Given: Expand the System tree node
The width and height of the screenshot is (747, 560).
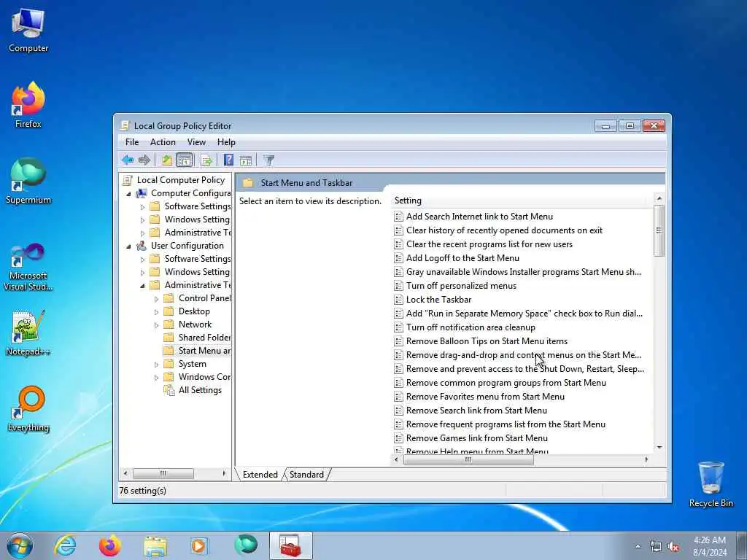Looking at the screenshot, I should 156,365.
